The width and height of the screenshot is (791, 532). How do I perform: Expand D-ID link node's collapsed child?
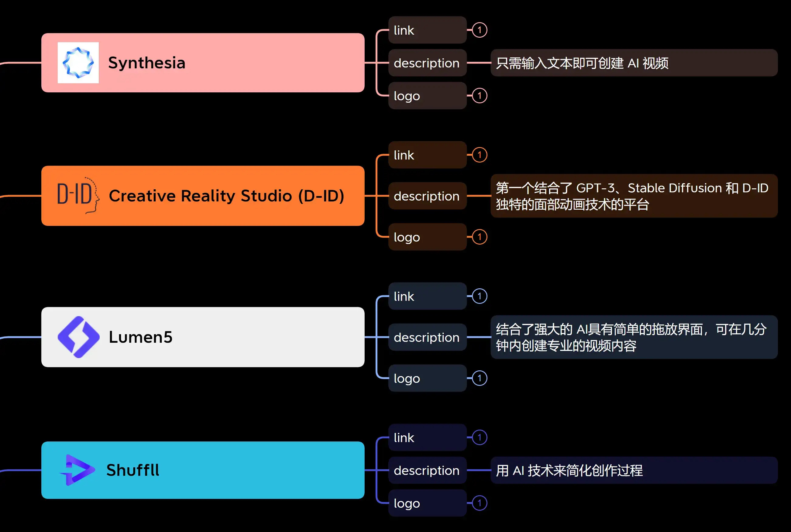click(x=480, y=155)
